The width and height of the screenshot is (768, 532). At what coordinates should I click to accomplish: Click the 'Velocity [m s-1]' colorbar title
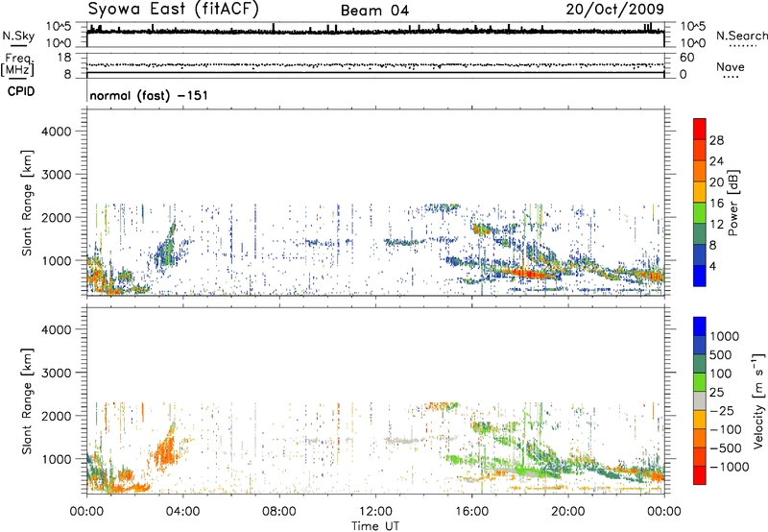[x=758, y=400]
